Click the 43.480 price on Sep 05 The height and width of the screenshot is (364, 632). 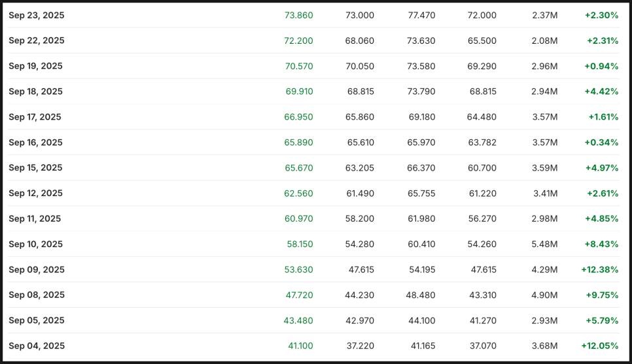[x=298, y=320]
